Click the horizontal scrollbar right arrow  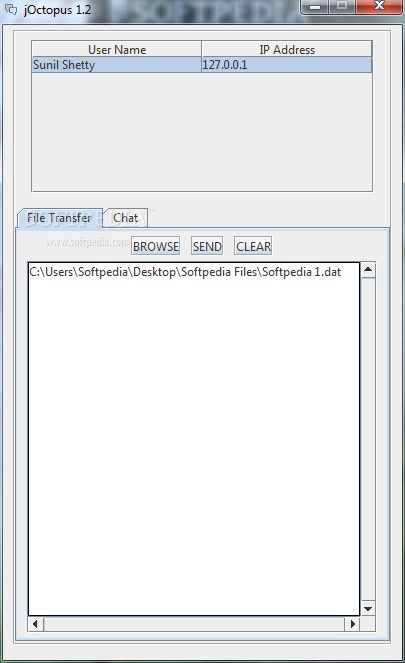(x=352, y=624)
